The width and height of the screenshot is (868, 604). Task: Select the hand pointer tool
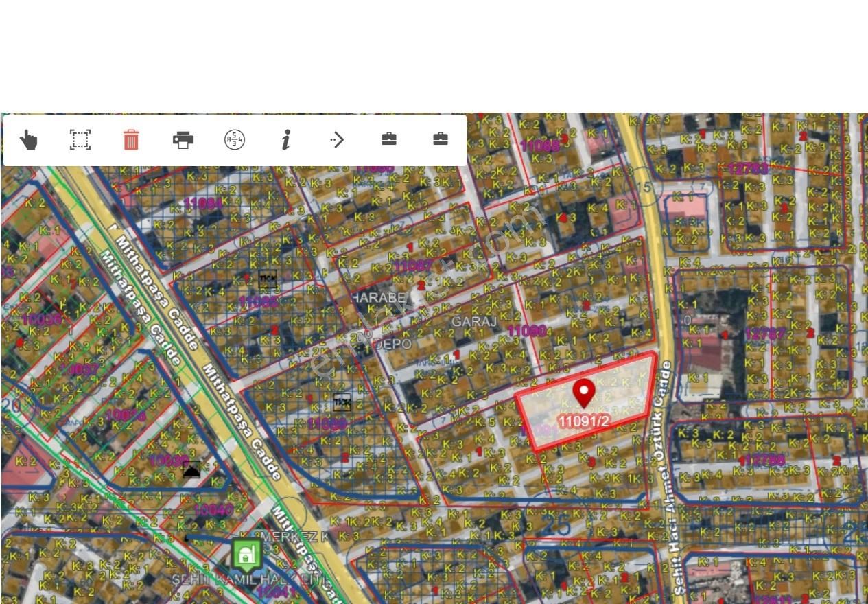[x=28, y=140]
